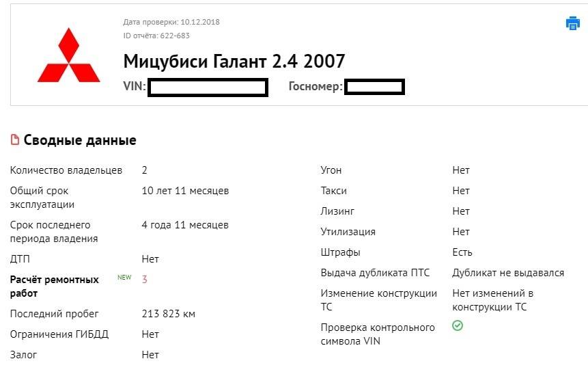Click the green VIN check mark icon
Screen dimensions: 588x374
(458, 326)
